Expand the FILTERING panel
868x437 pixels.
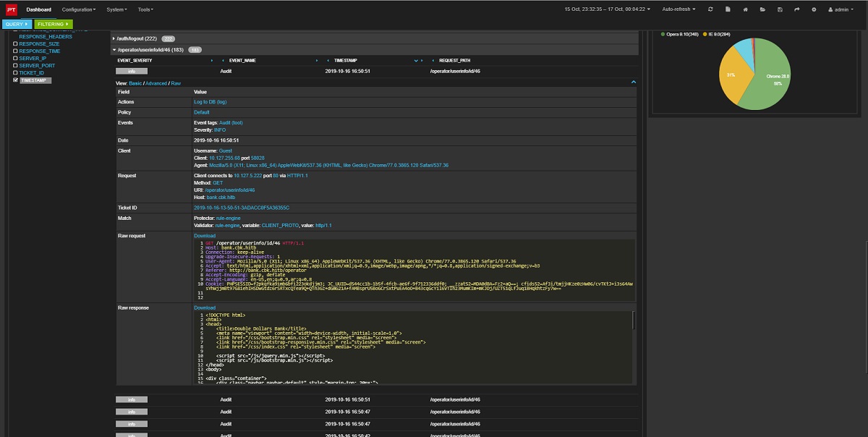(53, 25)
